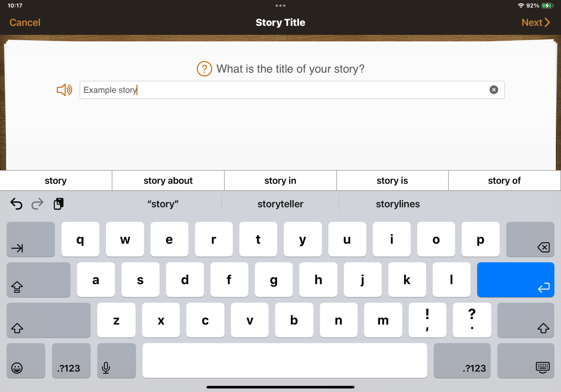Tap the orange question mark help icon
This screenshot has height=392, width=561.
pos(204,69)
